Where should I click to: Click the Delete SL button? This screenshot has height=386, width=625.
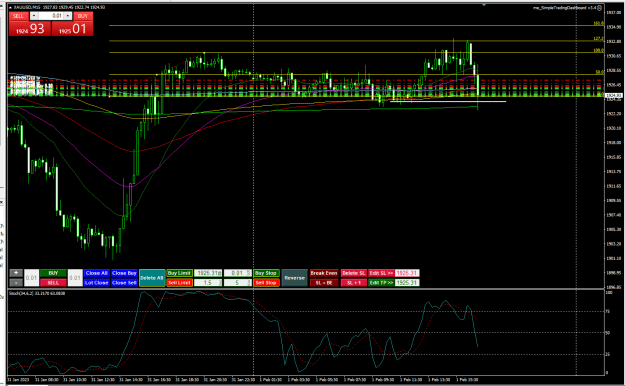pos(354,273)
